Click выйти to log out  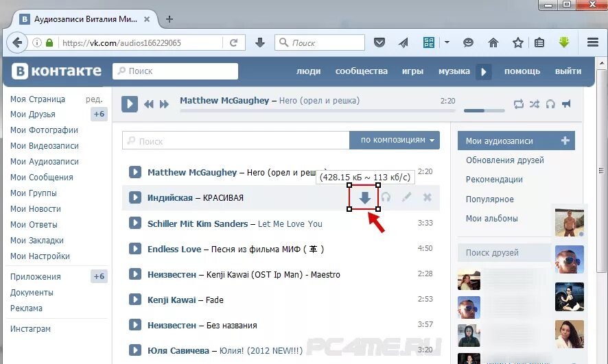coord(568,71)
